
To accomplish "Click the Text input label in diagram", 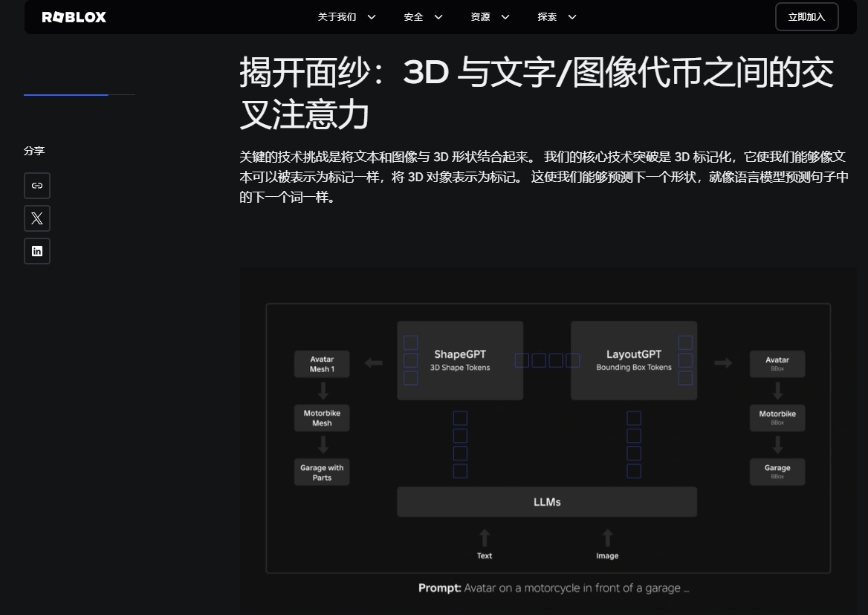I will pyautogui.click(x=485, y=556).
